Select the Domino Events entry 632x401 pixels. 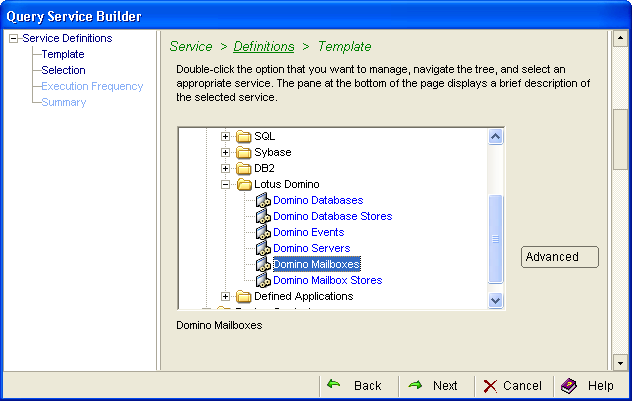[x=309, y=233]
